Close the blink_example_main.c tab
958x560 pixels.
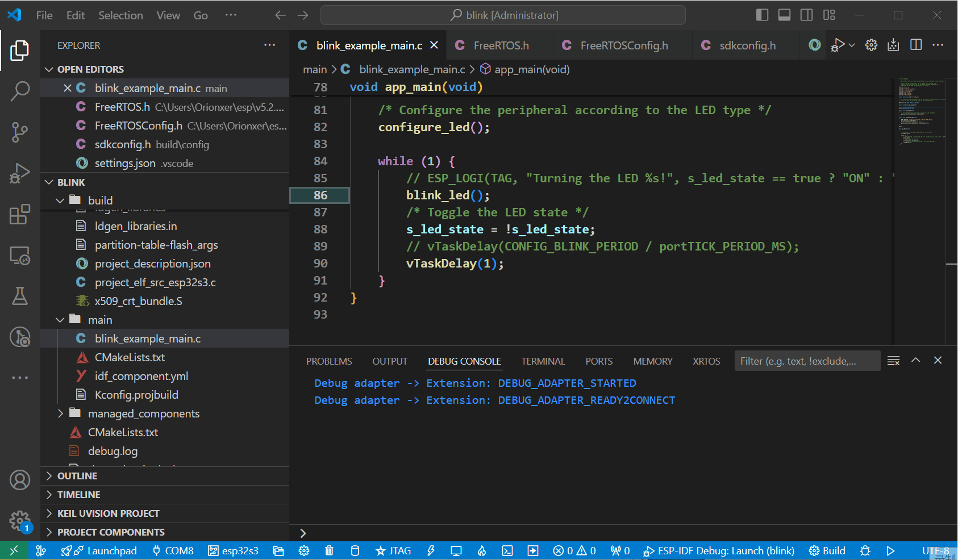tap(434, 45)
